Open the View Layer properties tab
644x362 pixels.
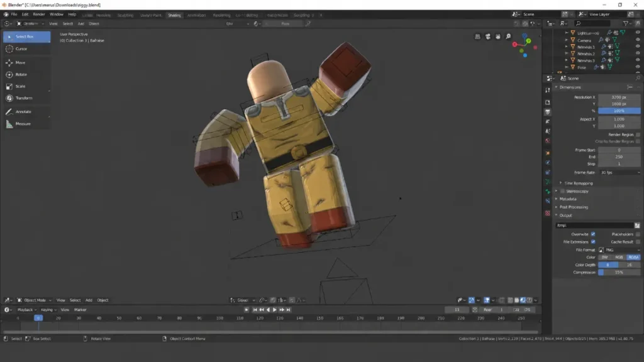[x=548, y=121]
